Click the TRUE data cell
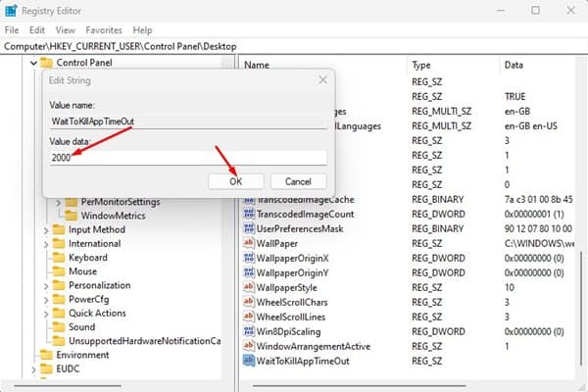Viewport: 588px width, 392px height. pos(514,97)
